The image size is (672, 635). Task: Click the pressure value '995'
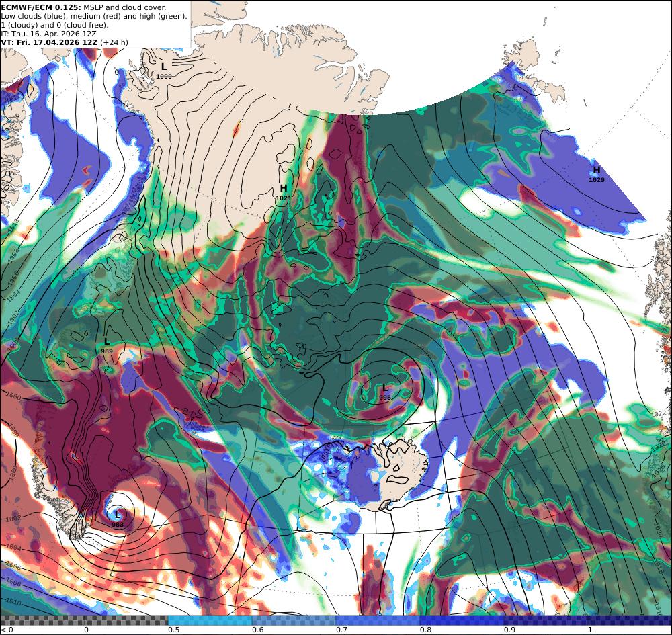tap(385, 398)
